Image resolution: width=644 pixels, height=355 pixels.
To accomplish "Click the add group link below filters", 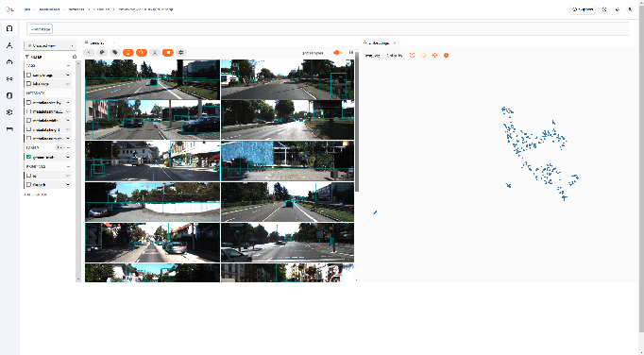I will 35,194.
